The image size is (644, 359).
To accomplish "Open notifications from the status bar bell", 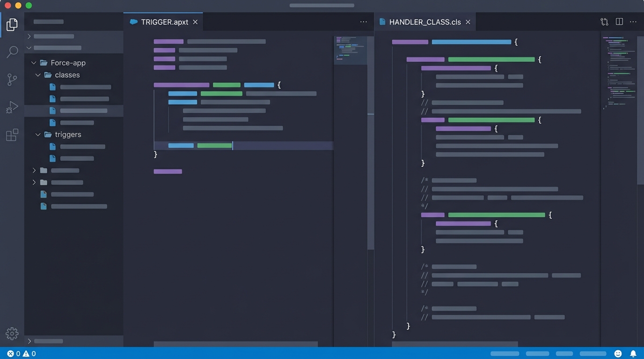I will pyautogui.click(x=633, y=353).
